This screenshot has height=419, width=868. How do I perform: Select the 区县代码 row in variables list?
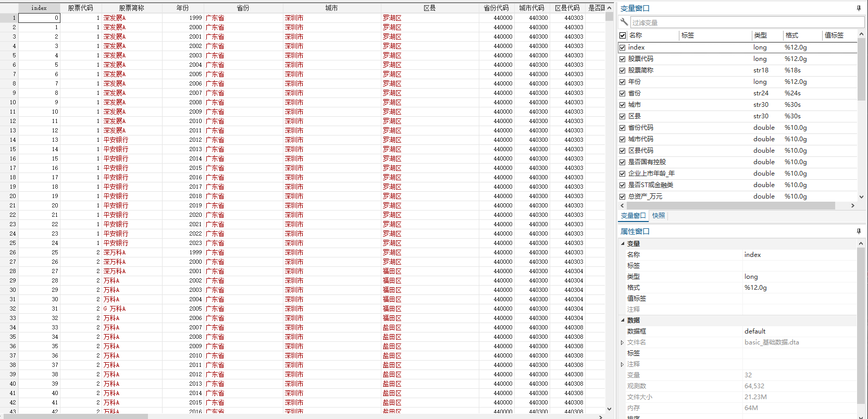tap(738, 151)
